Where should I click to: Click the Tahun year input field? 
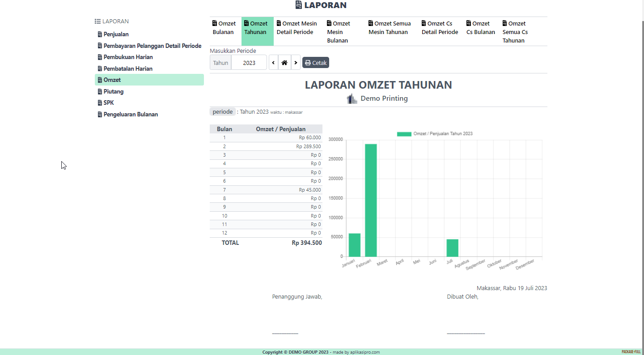(x=249, y=63)
